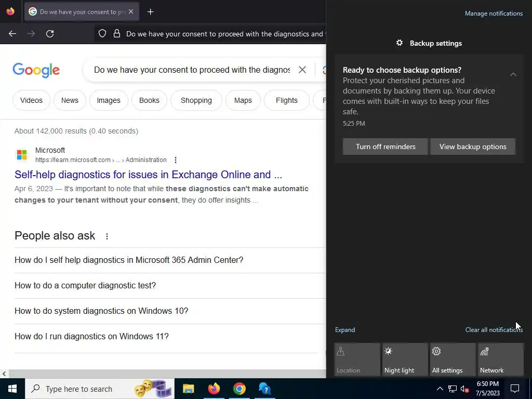This screenshot has width=532, height=399.
Task: Select the Maps search filter
Action: pyautogui.click(x=243, y=100)
